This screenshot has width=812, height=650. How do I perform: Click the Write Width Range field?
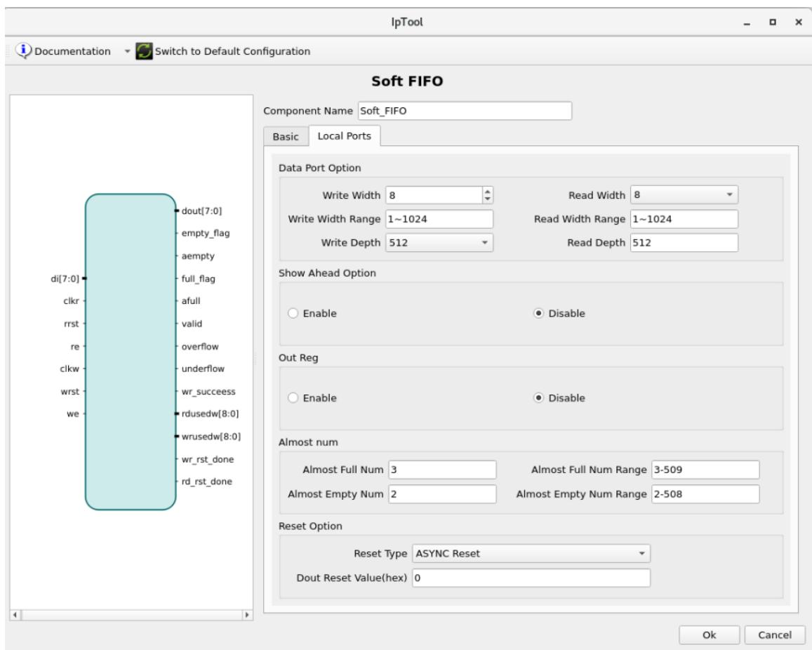tap(439, 219)
